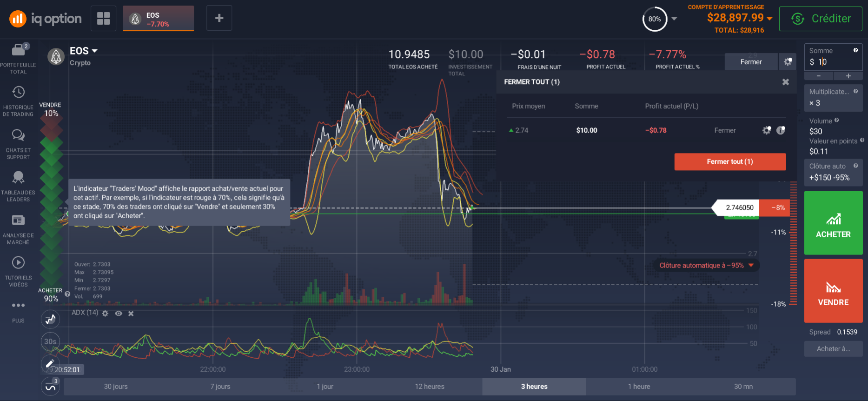The width and height of the screenshot is (868, 401).
Task: Click the red Fermer tout (1) button
Action: (x=730, y=161)
